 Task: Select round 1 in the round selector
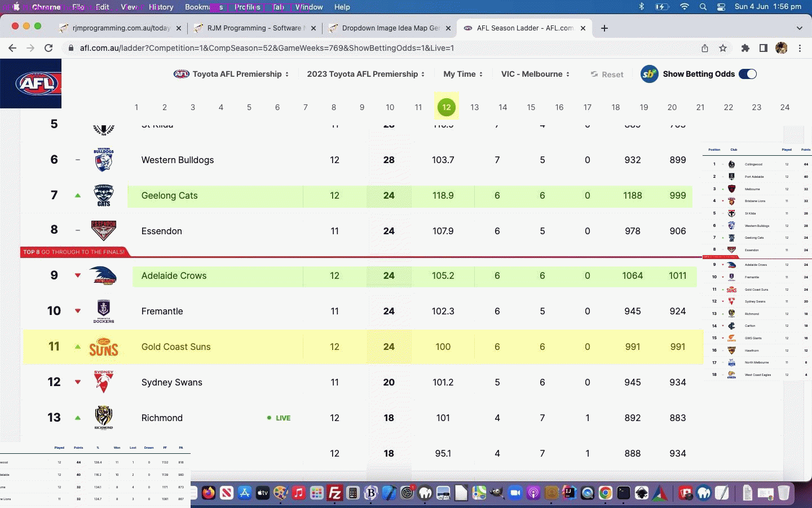tap(136, 107)
